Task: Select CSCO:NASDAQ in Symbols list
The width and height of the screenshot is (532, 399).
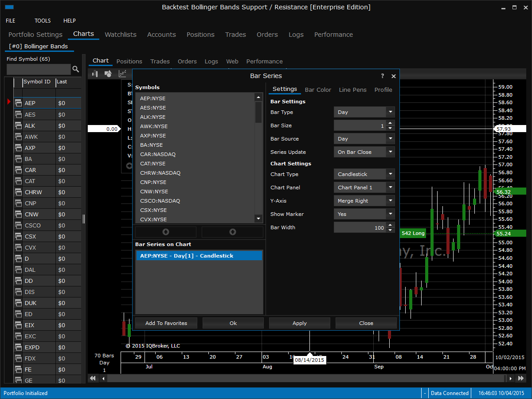Action: click(160, 201)
